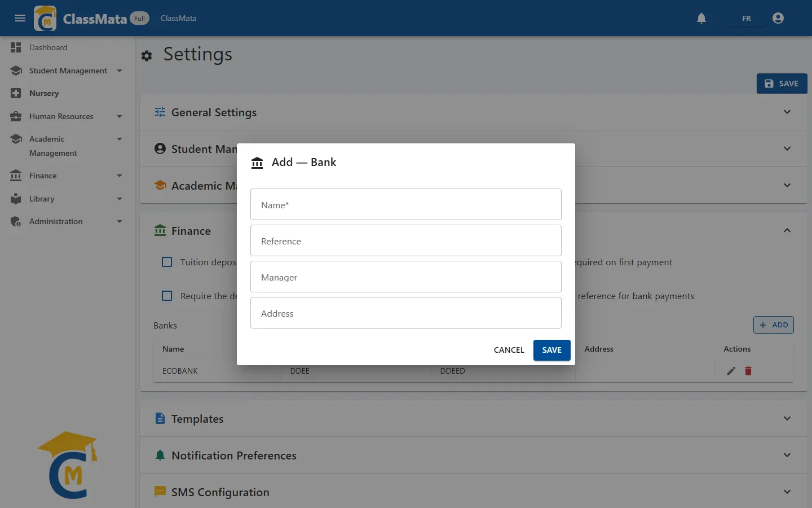812x508 pixels.
Task: Switch language with the FR button
Action: (x=747, y=18)
